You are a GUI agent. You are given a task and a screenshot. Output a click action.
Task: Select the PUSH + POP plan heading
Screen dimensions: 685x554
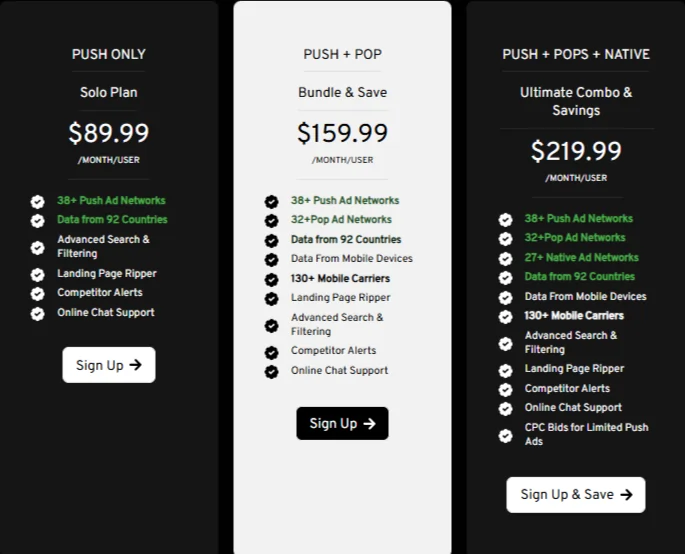tap(342, 54)
